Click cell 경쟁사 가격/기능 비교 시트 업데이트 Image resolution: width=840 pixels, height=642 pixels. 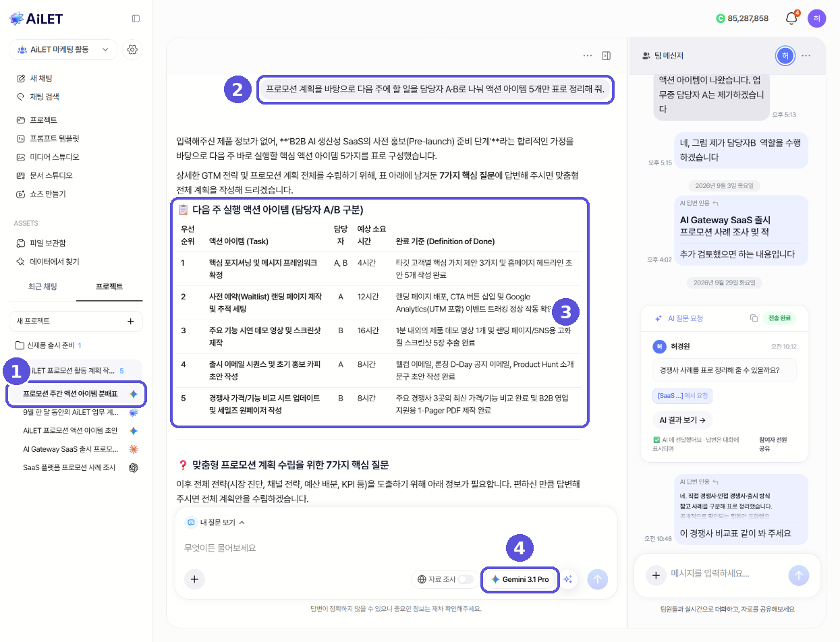[265, 404]
